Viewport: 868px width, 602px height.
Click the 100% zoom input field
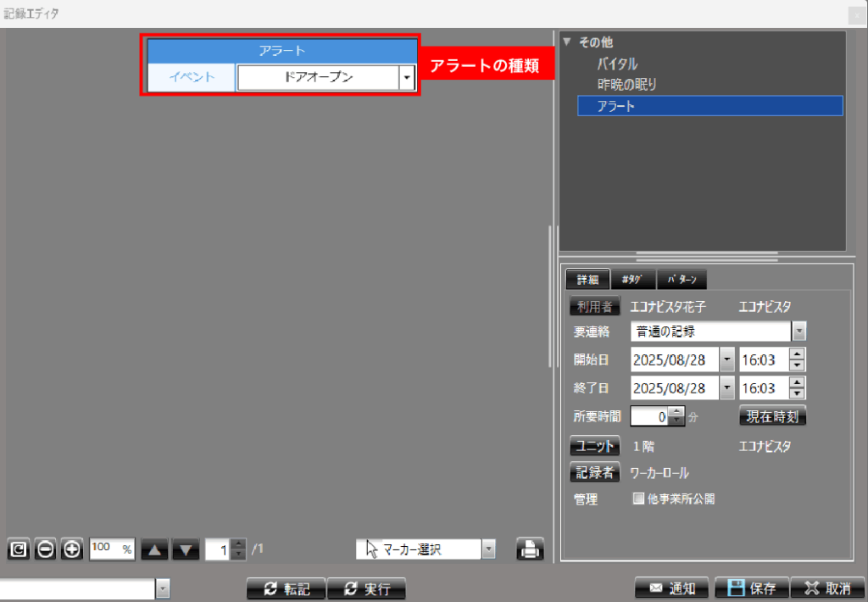point(107,549)
